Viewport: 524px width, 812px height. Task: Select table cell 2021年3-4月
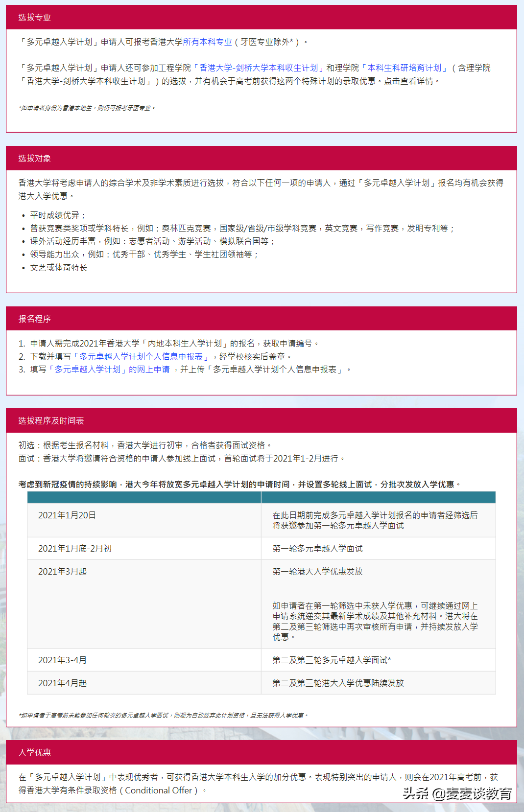pos(144,660)
